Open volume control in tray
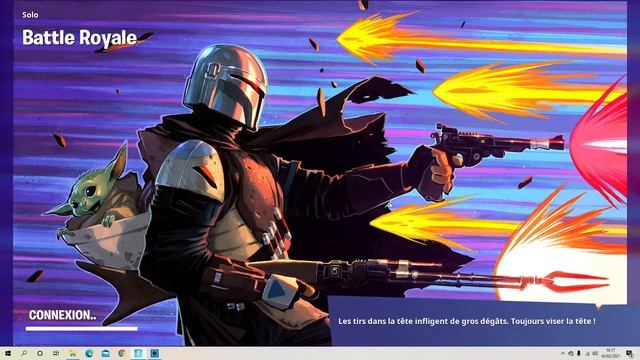Image resolution: width=640 pixels, height=360 pixels. pos(595,353)
